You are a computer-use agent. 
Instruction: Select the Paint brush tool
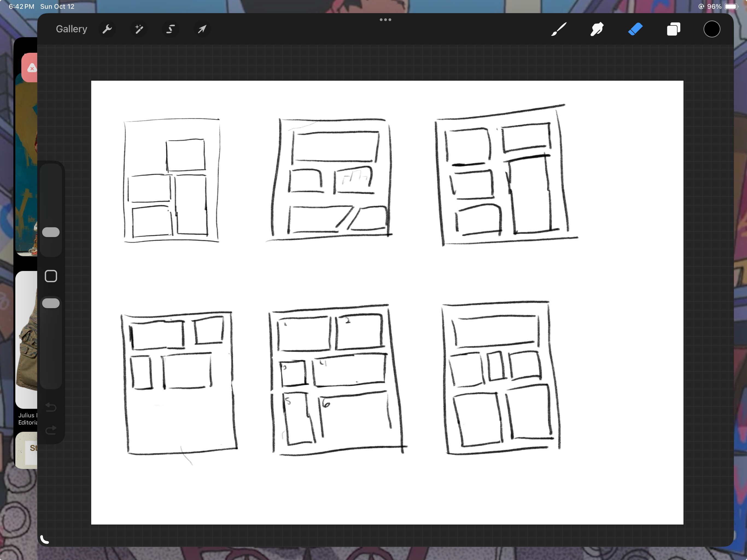[x=559, y=29]
